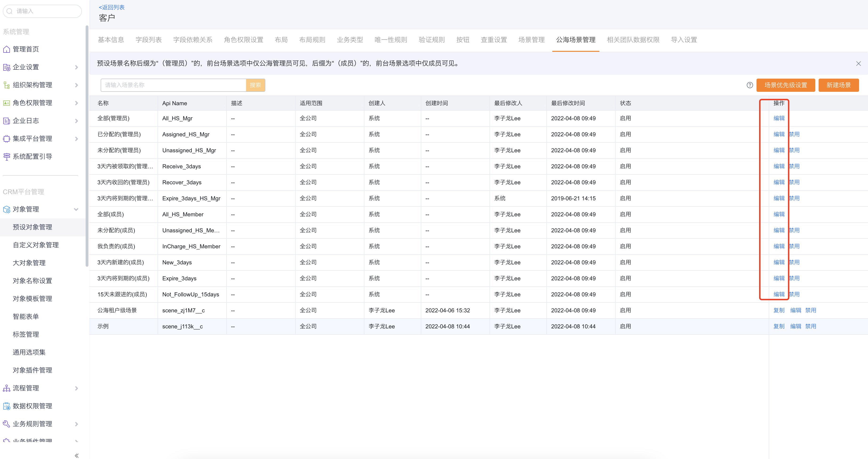Open the 管理首页 home icon in sidebar
This screenshot has width=868, height=459.
point(7,49)
